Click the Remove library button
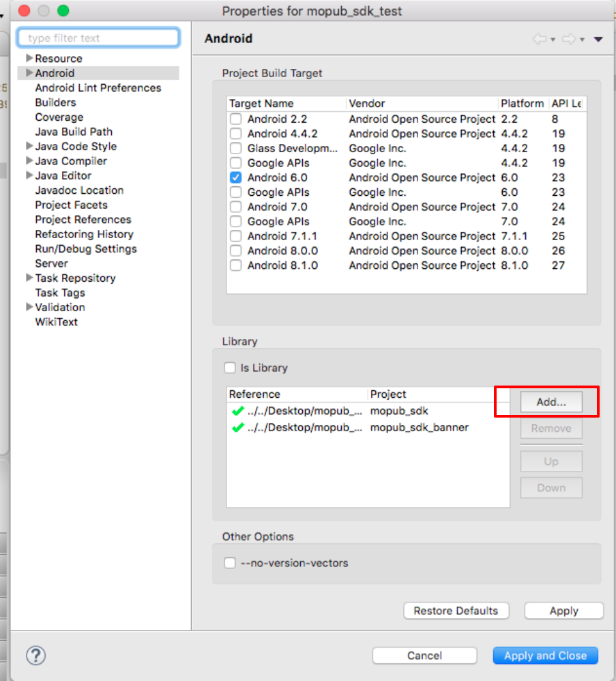616x681 pixels. click(x=551, y=429)
